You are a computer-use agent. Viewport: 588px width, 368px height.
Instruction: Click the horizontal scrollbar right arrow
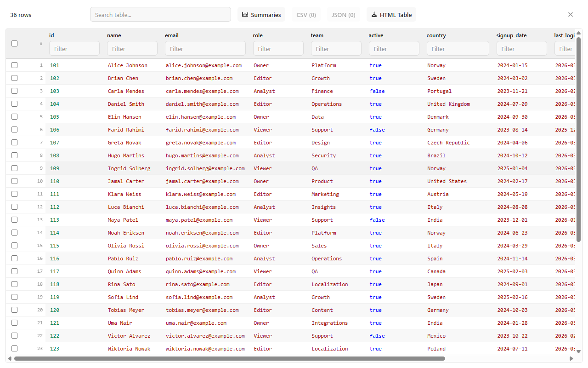[571, 358]
